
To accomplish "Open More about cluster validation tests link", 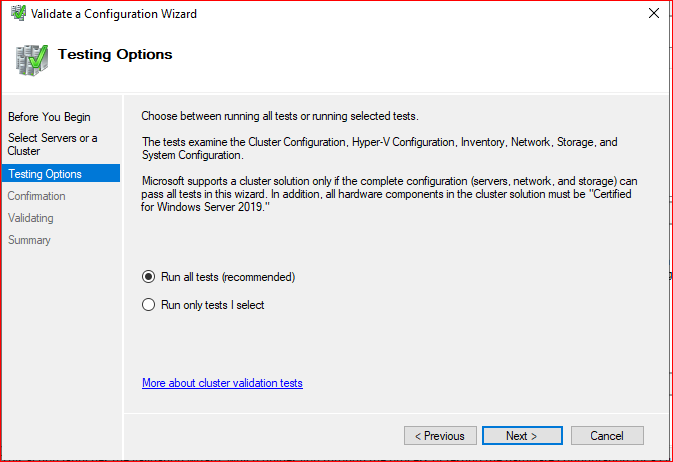I will (x=222, y=383).
